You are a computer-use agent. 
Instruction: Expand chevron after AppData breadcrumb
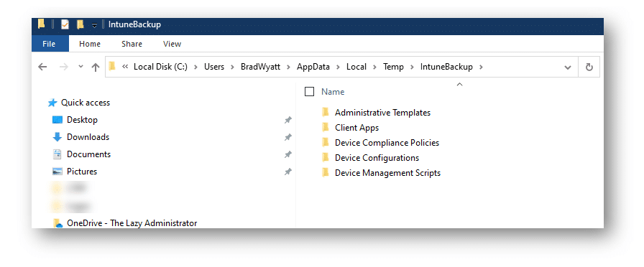[338, 67]
